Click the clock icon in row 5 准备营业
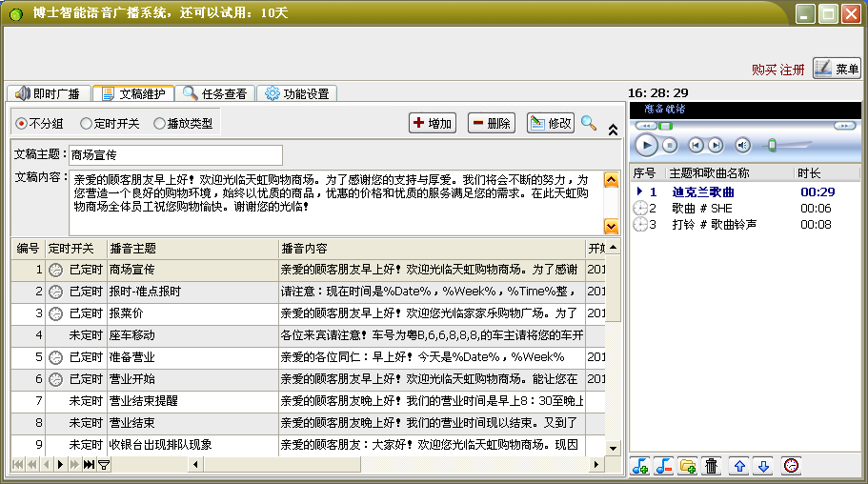 56,357
